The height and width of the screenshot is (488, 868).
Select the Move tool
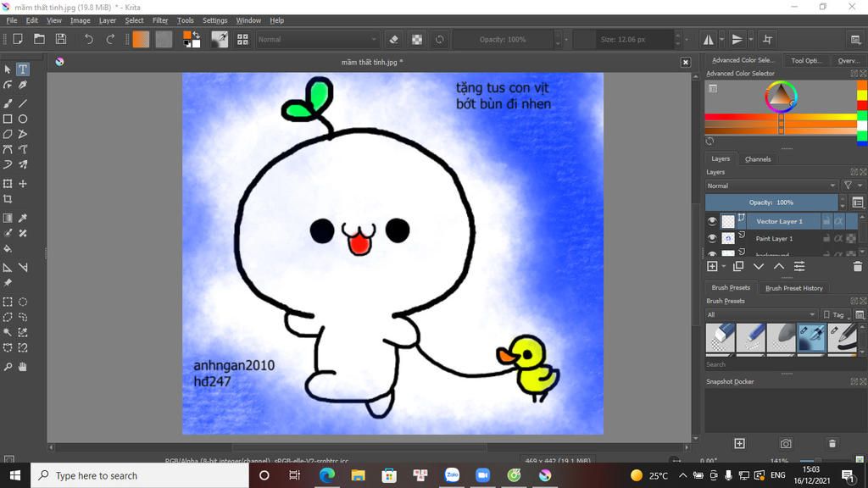[23, 184]
